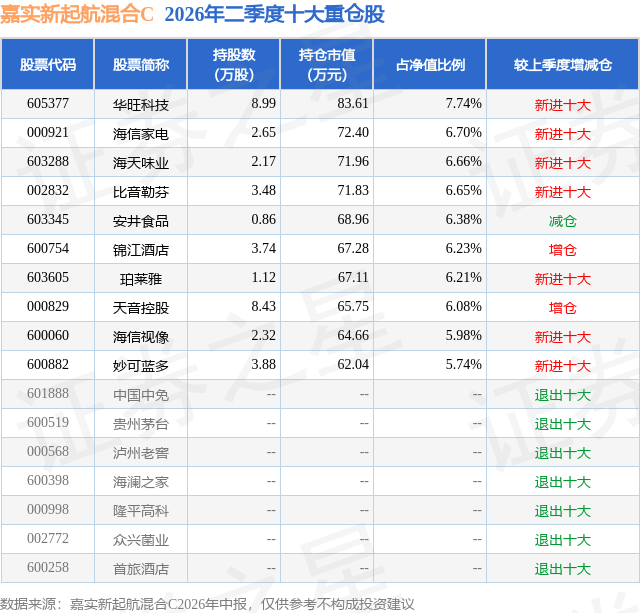Click the green 减仓 label for 安井食品
This screenshot has height=613, width=640.
(x=562, y=221)
